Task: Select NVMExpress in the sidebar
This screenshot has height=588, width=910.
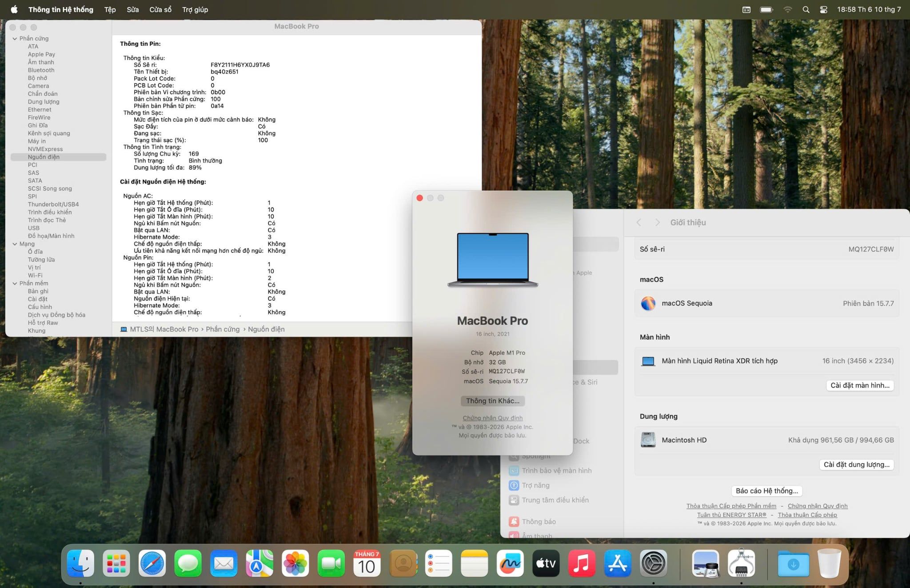Action: [45, 149]
